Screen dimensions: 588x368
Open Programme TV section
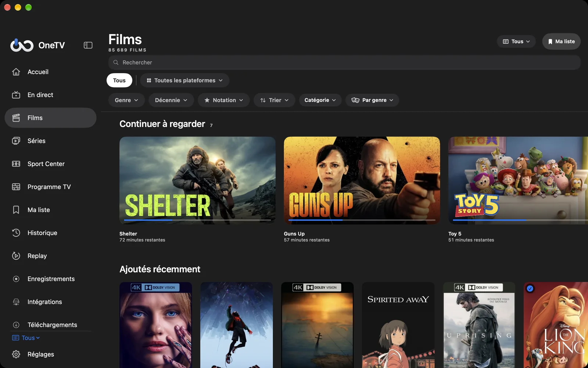pyautogui.click(x=49, y=187)
